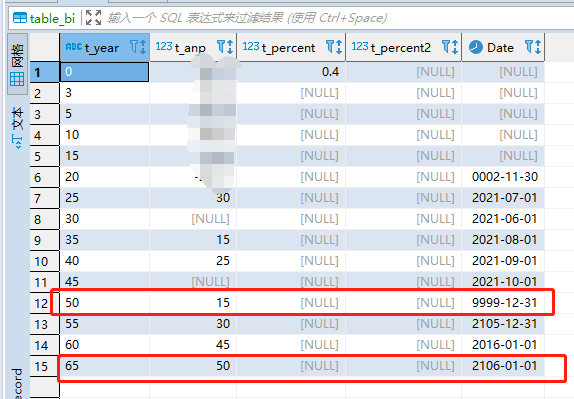Select row number 1 header
Viewport: 574px width, 399px height.
coord(45,72)
